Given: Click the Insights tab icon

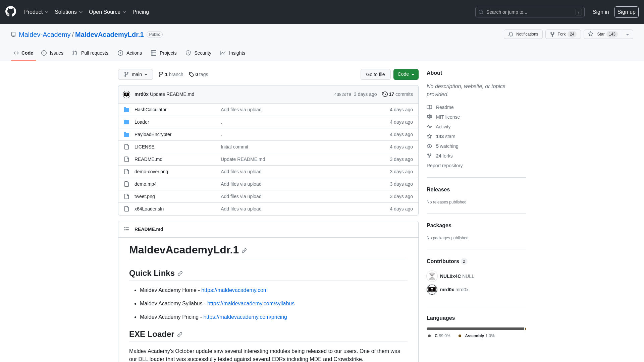Looking at the screenshot, I should (x=223, y=53).
